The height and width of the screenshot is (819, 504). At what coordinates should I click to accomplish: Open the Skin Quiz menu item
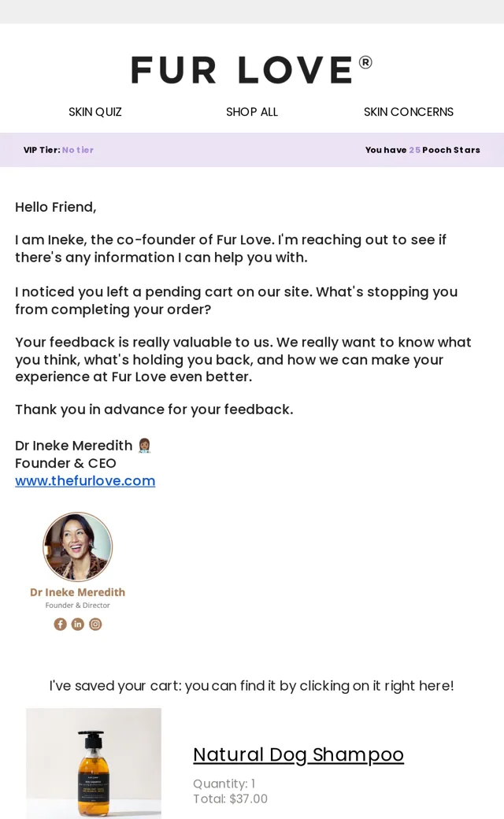click(x=95, y=112)
